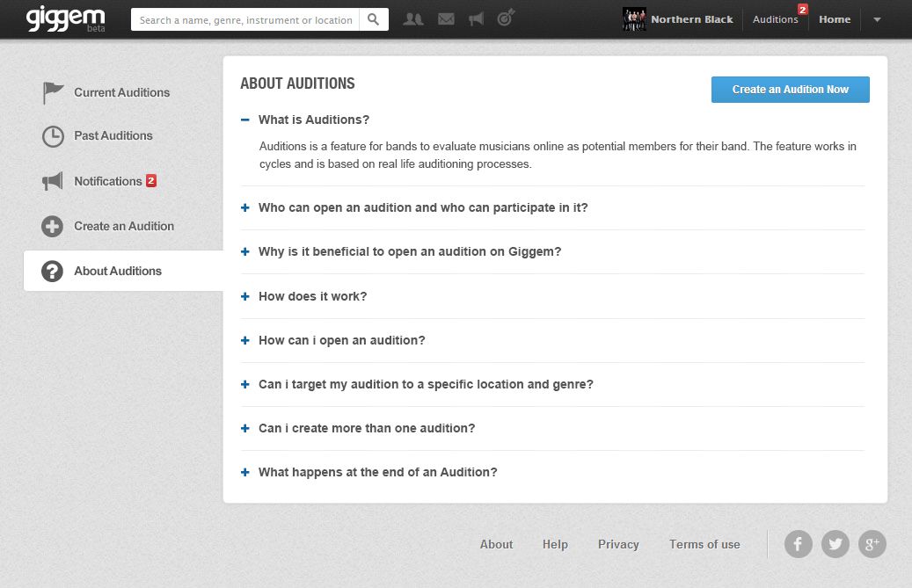Click the Current Auditions flag icon
The image size is (912, 588).
[x=53, y=92]
